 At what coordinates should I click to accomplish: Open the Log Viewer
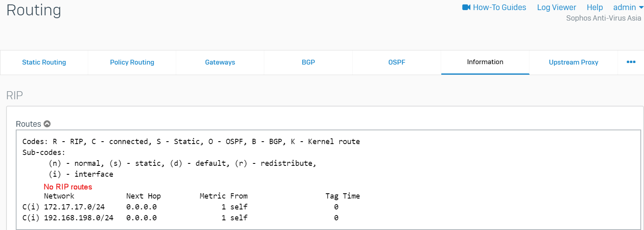(556, 7)
